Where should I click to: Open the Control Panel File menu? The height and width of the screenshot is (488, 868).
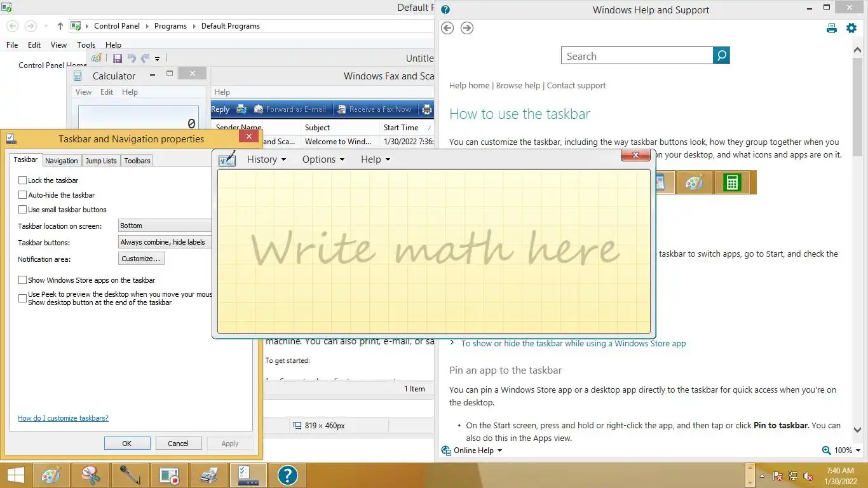click(12, 45)
